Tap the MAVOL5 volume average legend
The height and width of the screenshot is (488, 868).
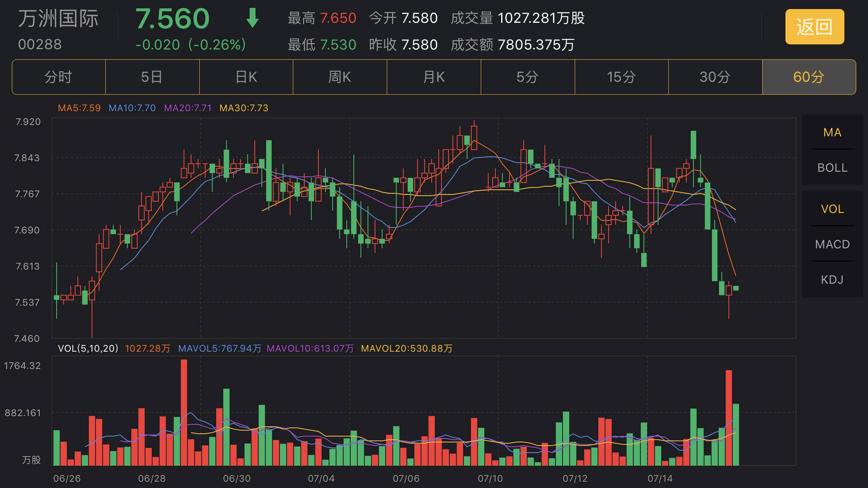pos(220,348)
